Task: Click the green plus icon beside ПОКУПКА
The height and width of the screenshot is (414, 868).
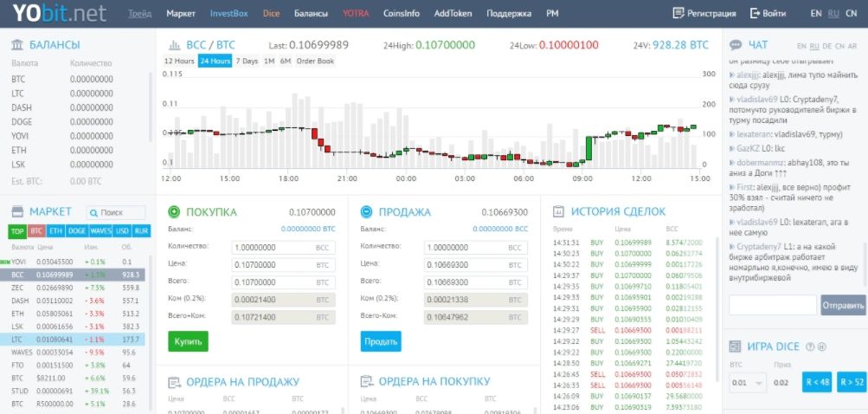Action: 174,211
